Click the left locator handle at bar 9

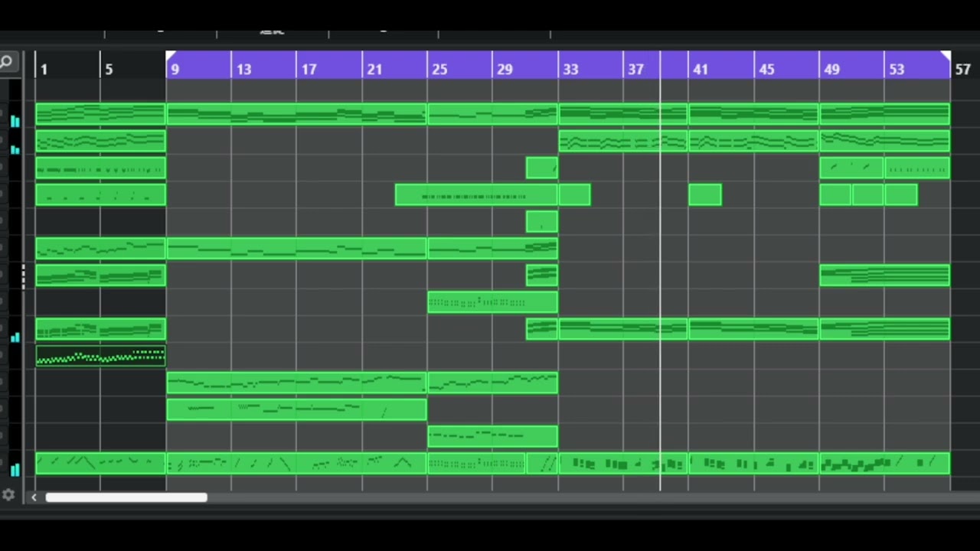tap(171, 55)
